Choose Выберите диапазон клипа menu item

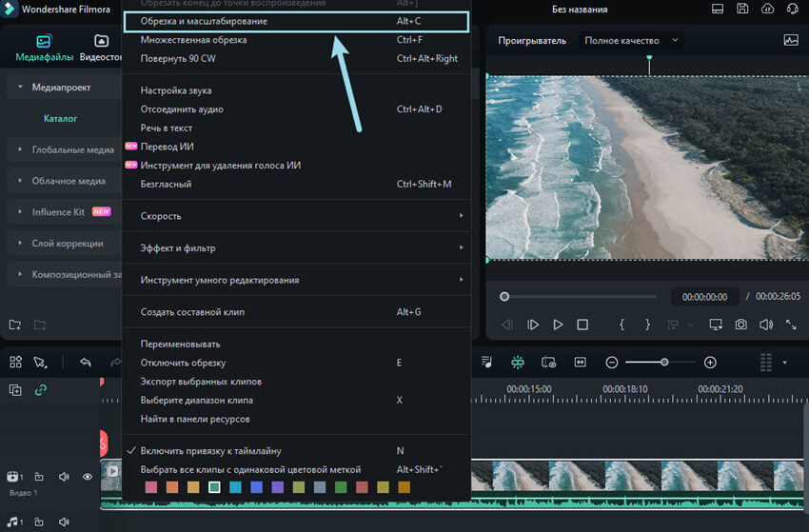pos(296,400)
